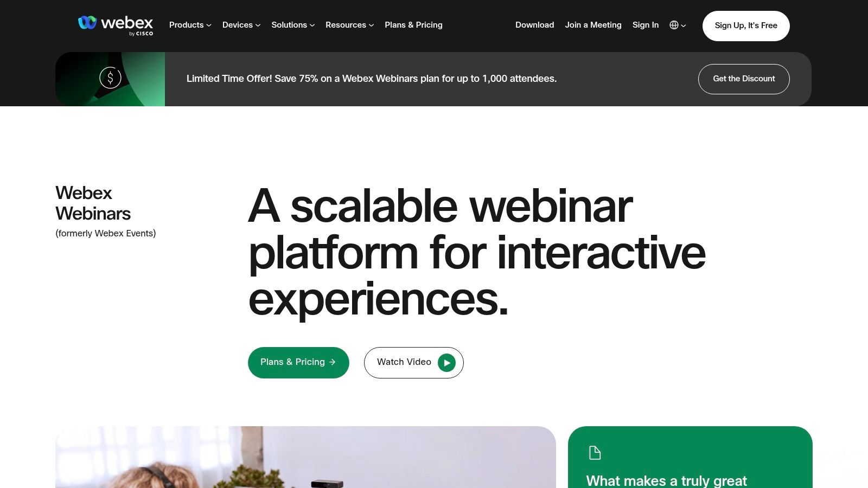This screenshot has height=488, width=868.
Task: Expand the Products dropdown menu
Action: click(190, 25)
